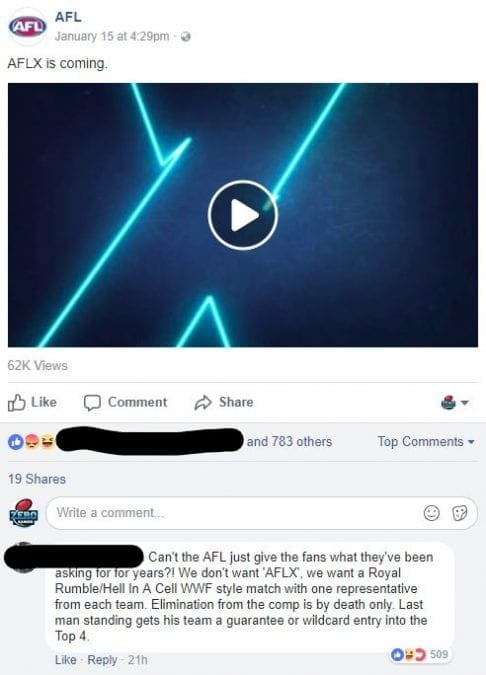Play the AFLX video
The width and height of the screenshot is (486, 675).
(x=243, y=215)
